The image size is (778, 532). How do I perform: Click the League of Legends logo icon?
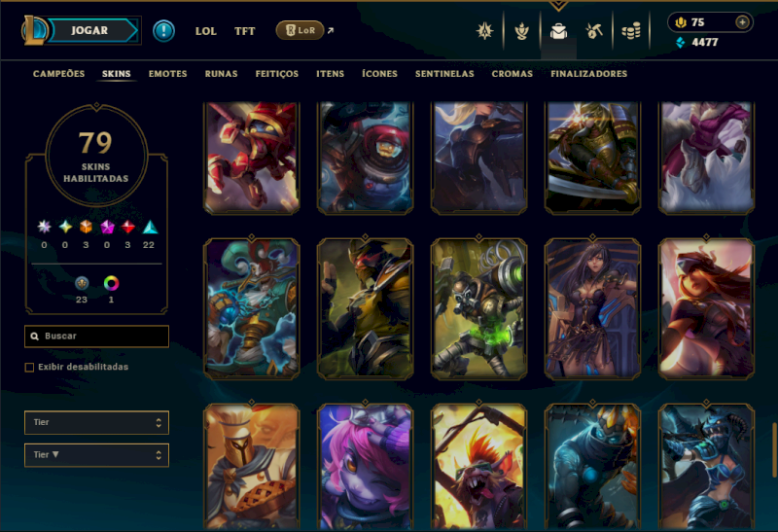pos(34,30)
